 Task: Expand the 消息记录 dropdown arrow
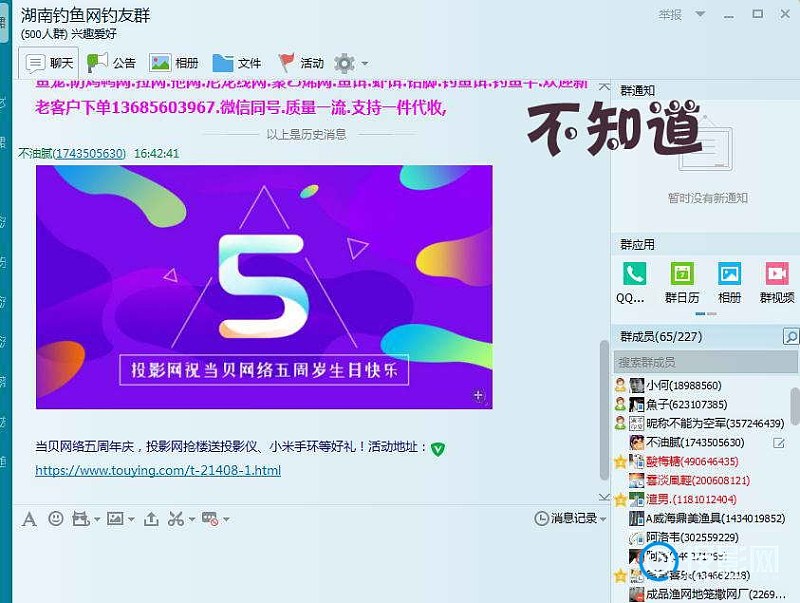pos(603,519)
